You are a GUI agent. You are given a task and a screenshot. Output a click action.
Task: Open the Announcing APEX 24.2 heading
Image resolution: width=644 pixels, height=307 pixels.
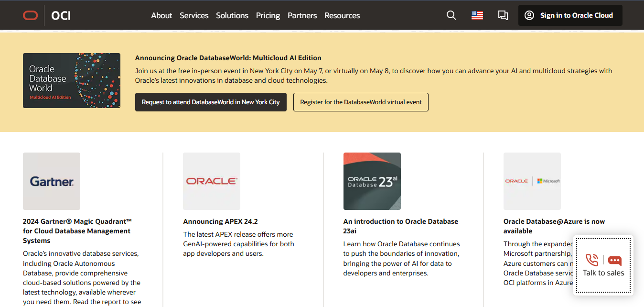(220, 221)
